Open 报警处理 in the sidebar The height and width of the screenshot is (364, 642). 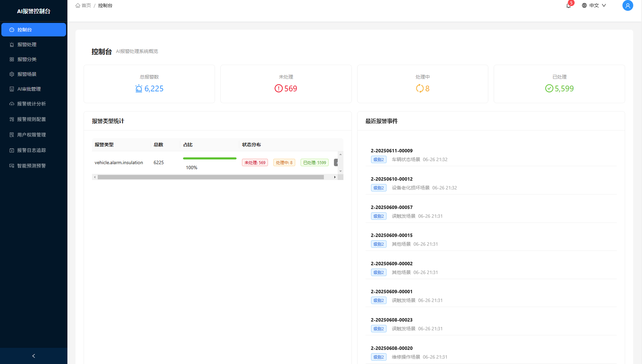pyautogui.click(x=27, y=44)
